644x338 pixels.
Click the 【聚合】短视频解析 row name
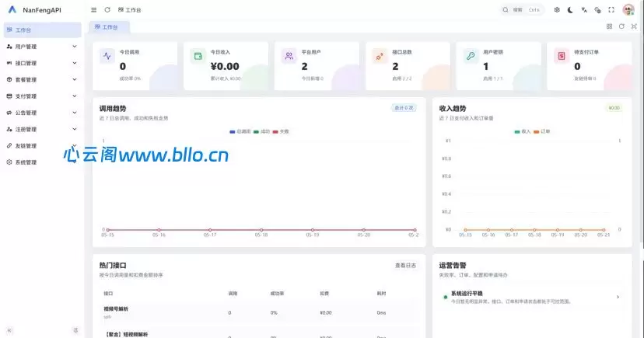coord(127,334)
